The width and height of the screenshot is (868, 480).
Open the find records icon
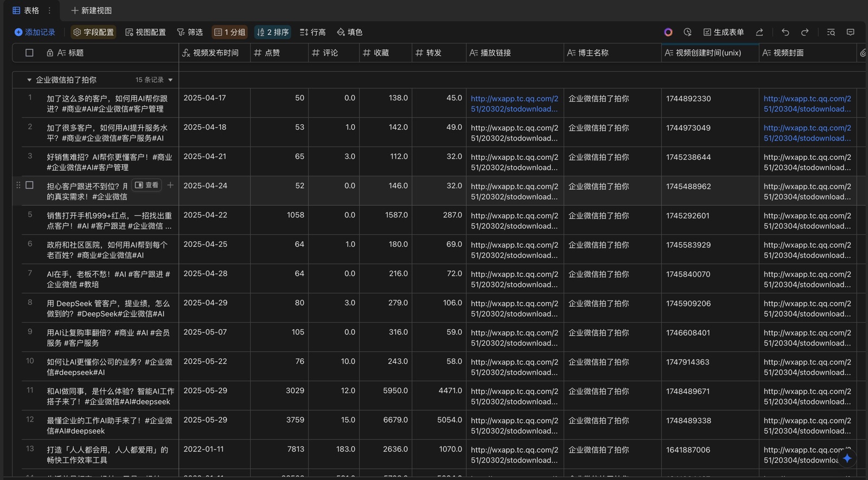tap(831, 32)
